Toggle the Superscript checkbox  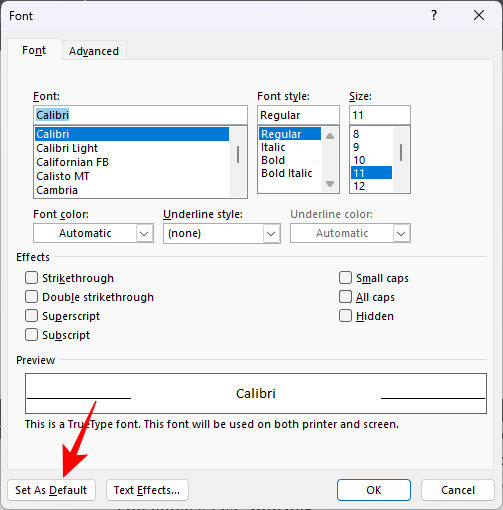tap(31, 316)
